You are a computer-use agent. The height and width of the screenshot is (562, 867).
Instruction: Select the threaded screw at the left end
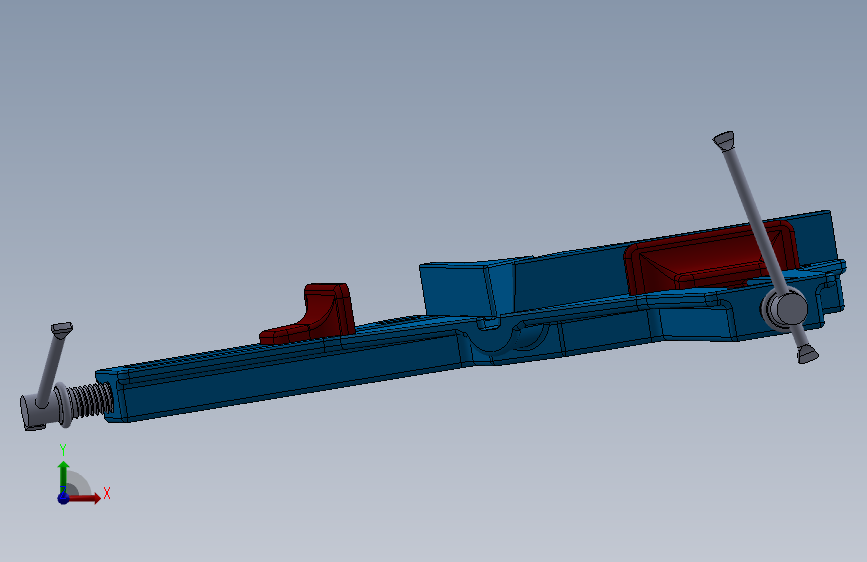pos(93,402)
